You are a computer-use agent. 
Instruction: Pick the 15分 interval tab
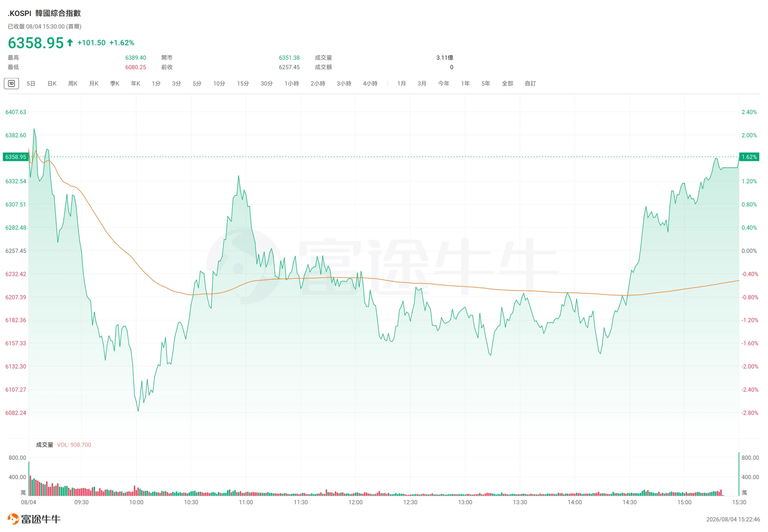click(243, 84)
